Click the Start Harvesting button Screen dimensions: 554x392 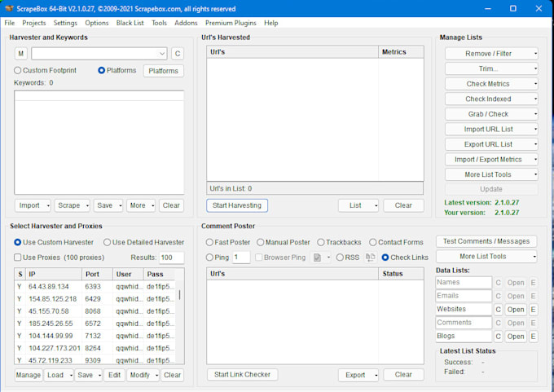tap(237, 205)
